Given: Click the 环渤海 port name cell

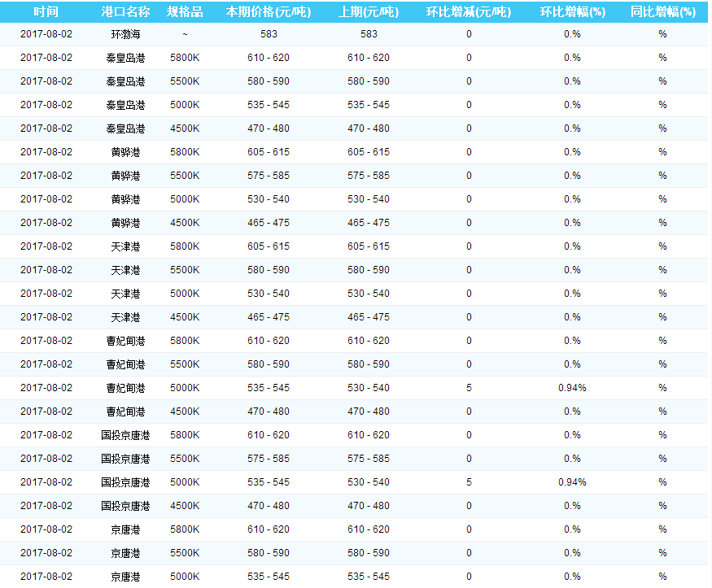Looking at the screenshot, I should [x=125, y=34].
